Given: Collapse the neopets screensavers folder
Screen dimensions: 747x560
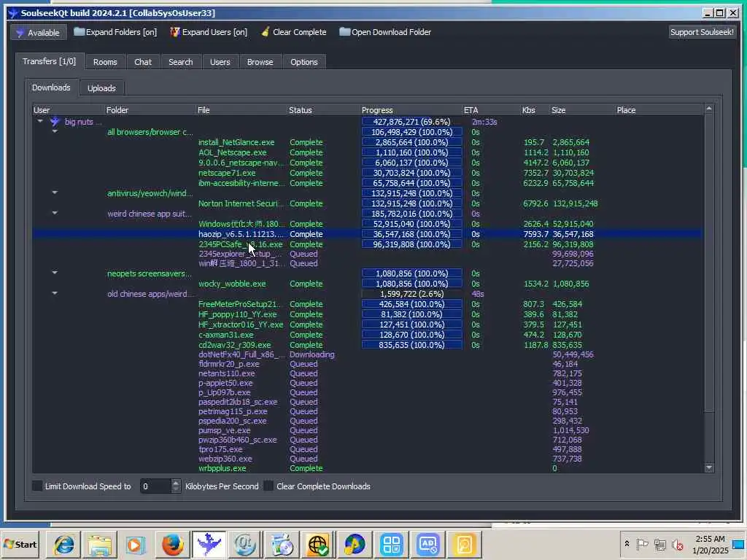Looking at the screenshot, I should [x=55, y=273].
